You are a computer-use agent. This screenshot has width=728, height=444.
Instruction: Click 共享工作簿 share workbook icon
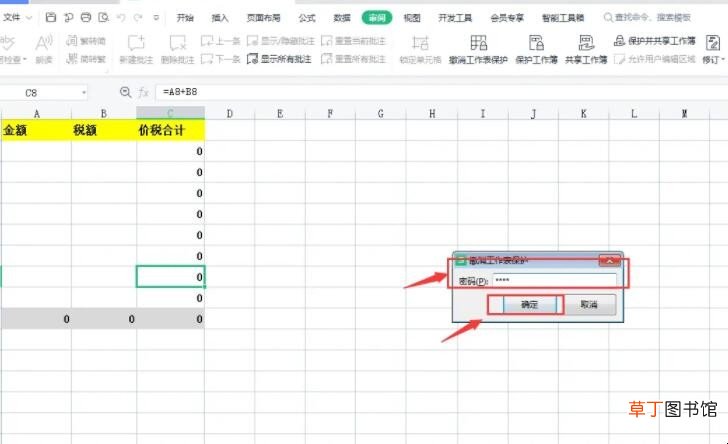586,49
